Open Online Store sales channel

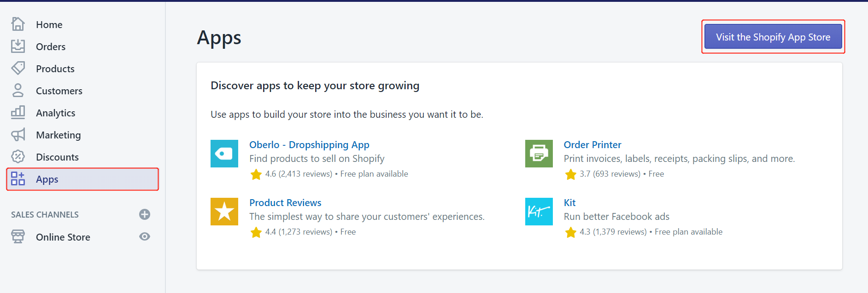[x=63, y=237]
